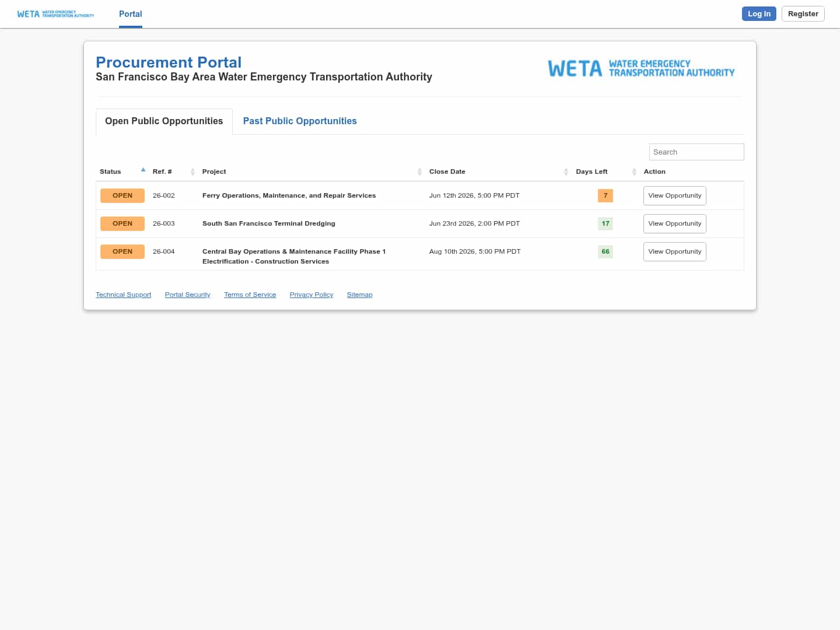Open the Technical Support link
This screenshot has height=630, width=840.
point(124,295)
